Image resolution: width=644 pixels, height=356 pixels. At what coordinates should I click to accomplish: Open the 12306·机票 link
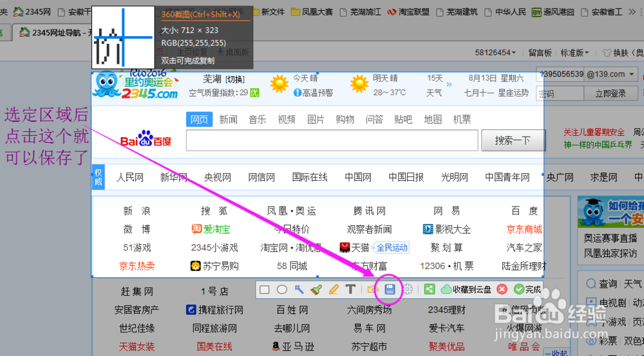coord(446,266)
